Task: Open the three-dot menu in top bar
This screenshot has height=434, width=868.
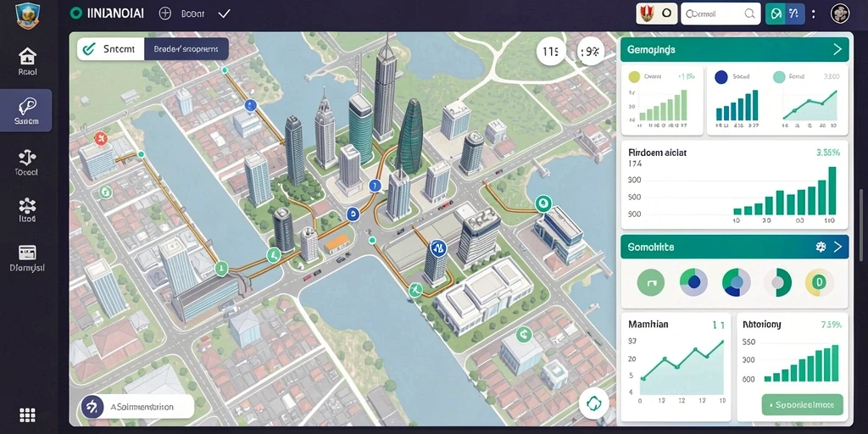Action: click(x=813, y=14)
